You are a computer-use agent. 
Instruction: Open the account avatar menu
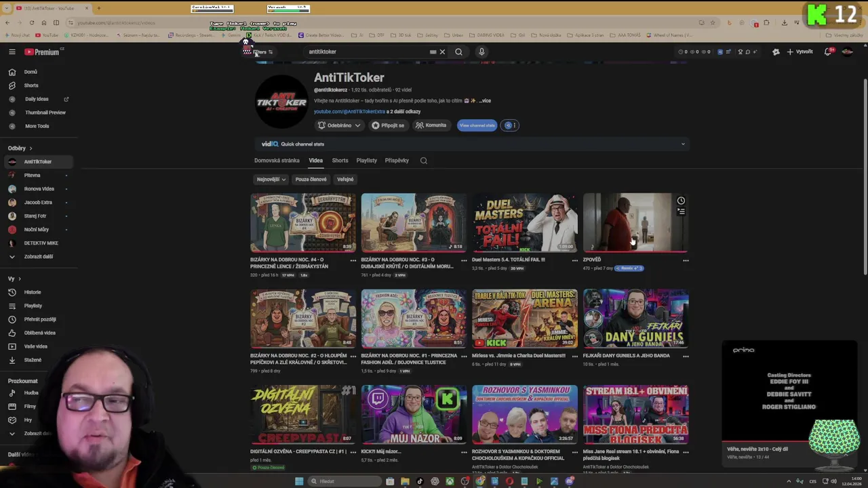tap(848, 52)
